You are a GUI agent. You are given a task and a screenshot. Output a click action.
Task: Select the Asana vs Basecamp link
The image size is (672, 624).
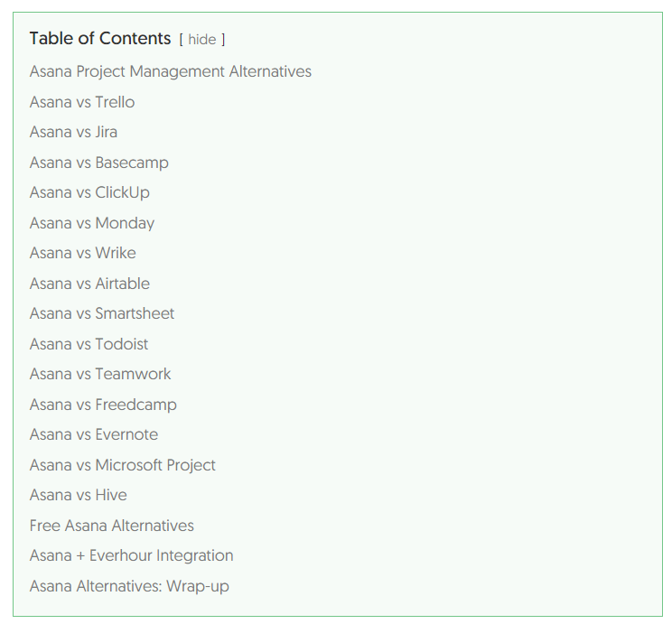99,163
